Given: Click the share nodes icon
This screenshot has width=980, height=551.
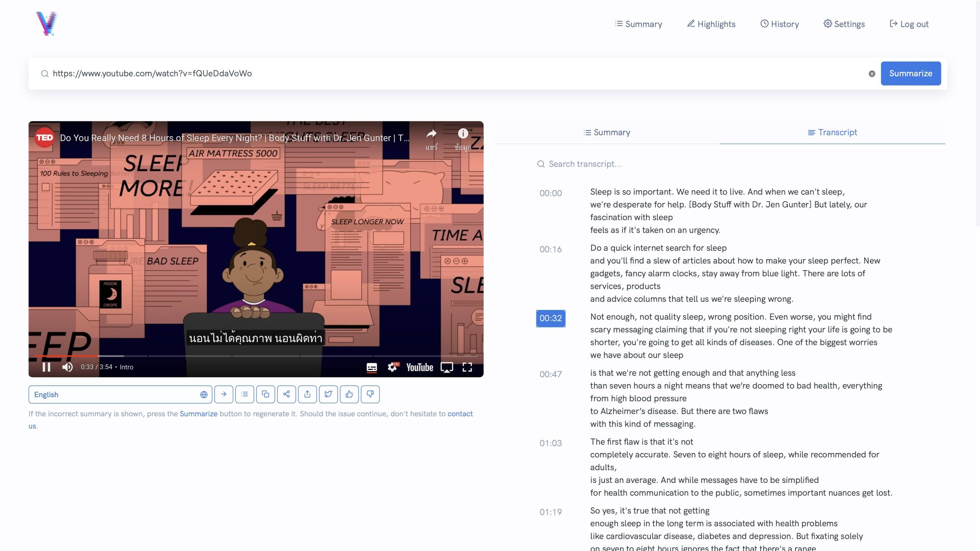Looking at the screenshot, I should [286, 394].
